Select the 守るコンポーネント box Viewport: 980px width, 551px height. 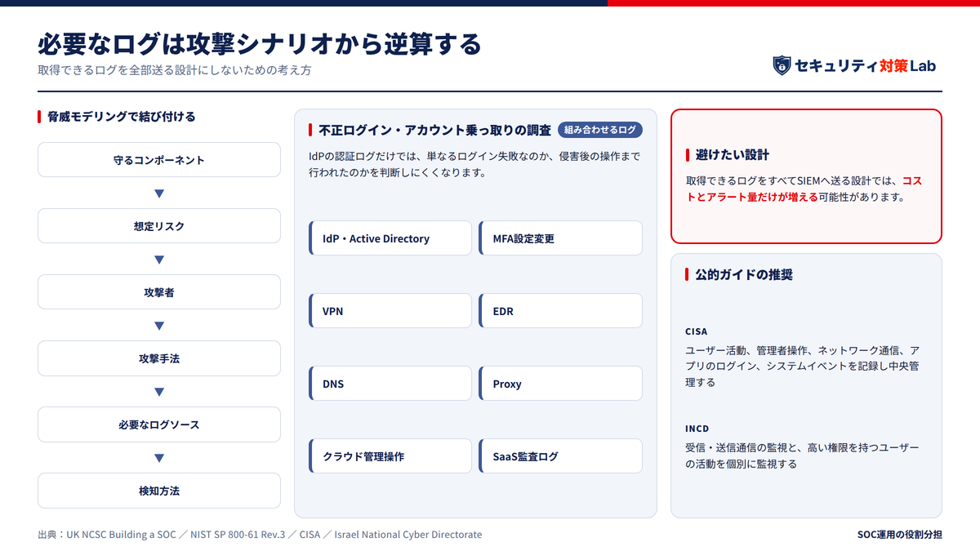159,160
